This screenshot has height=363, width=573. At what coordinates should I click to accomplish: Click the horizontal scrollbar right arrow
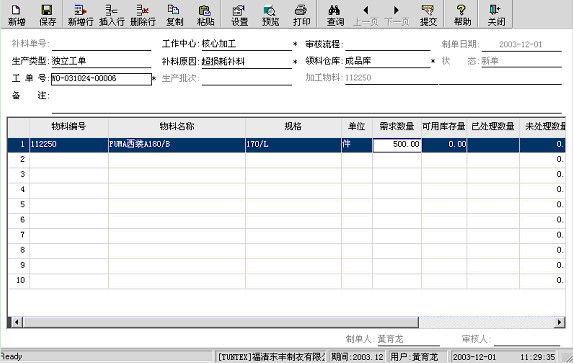(x=559, y=322)
